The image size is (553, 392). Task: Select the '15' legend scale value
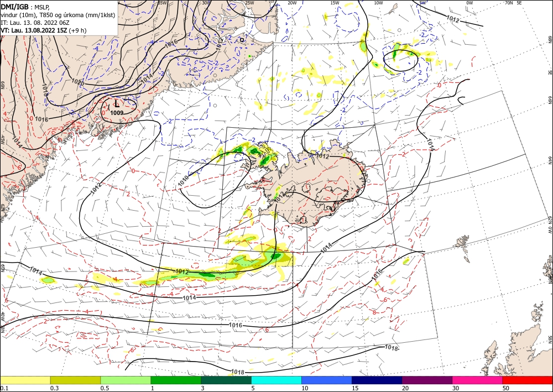pyautogui.click(x=355, y=388)
